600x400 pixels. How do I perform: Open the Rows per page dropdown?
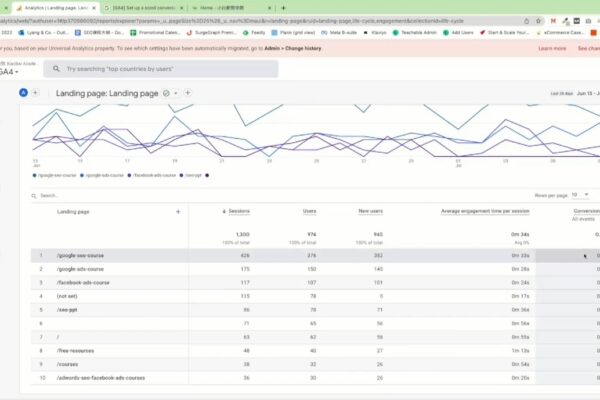[580, 195]
